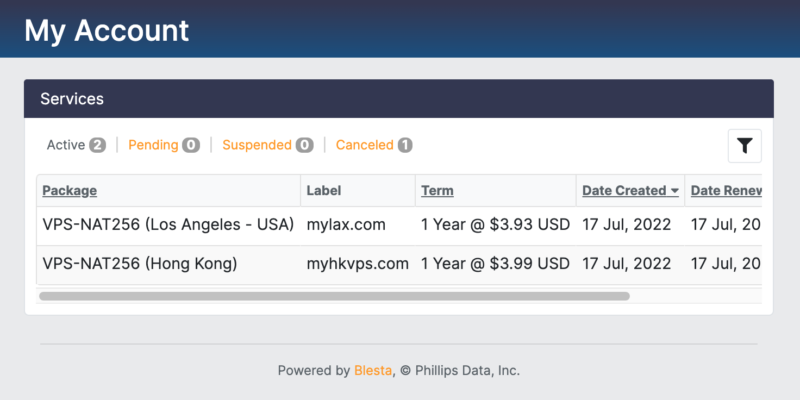800x400 pixels.
Task: Select the VPS-NAT256 Hong Kong service row
Action: coord(140,264)
